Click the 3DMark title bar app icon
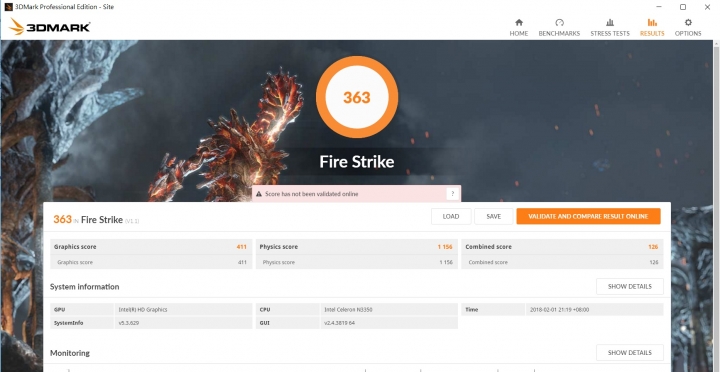 8,7
